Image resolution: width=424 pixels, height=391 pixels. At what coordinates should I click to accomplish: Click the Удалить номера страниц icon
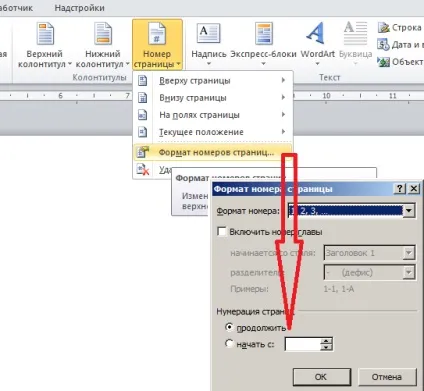pos(143,169)
